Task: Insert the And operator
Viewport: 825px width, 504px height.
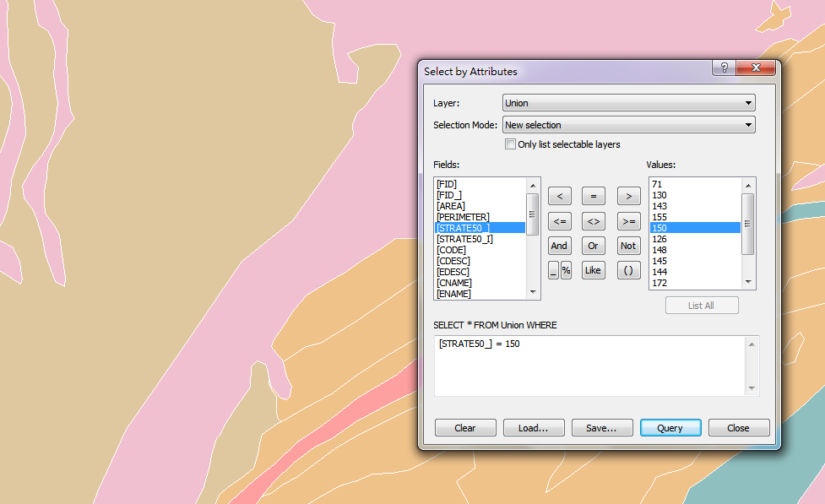Action: (x=559, y=246)
